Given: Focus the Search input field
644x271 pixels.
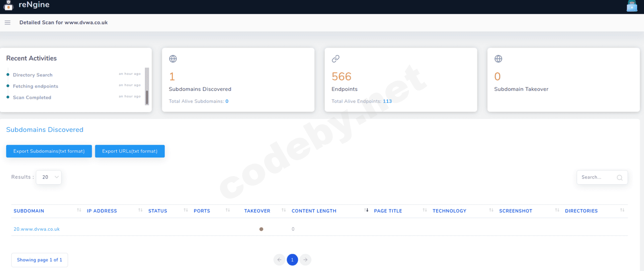Looking at the screenshot, I should [602, 177].
